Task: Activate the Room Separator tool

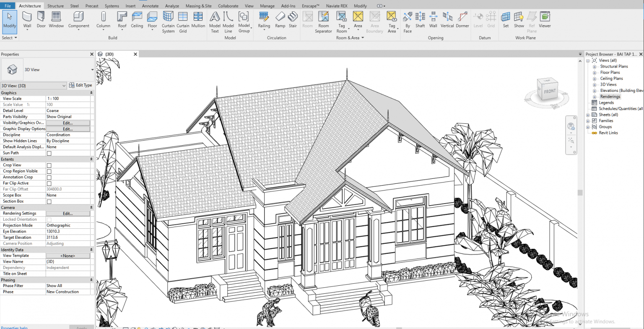Action: (x=323, y=20)
